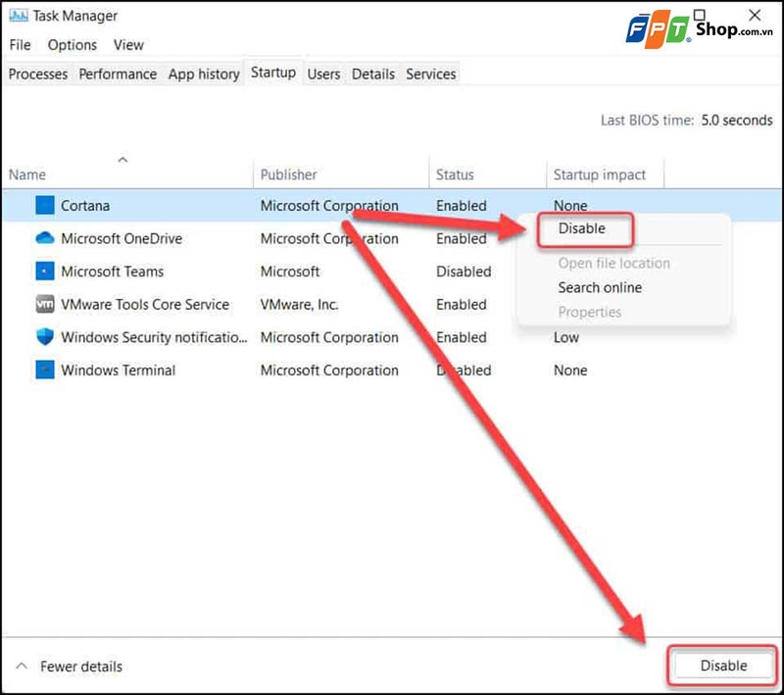Sort by the Publisher column header

288,174
